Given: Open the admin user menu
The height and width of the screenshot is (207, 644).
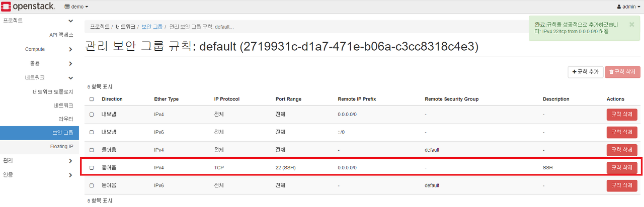Looking at the screenshot, I should 628,7.
